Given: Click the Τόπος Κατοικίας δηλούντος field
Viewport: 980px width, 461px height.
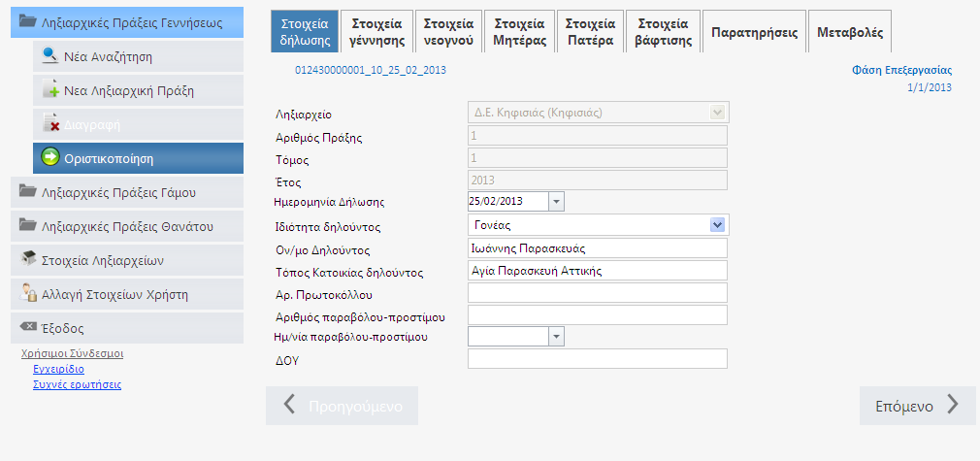Looking at the screenshot, I should point(598,270).
